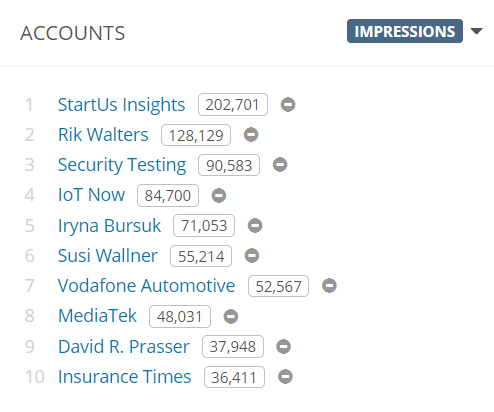Click minus icon next to Insurance Times
Image resolution: width=494 pixels, height=412 pixels.
[285, 377]
